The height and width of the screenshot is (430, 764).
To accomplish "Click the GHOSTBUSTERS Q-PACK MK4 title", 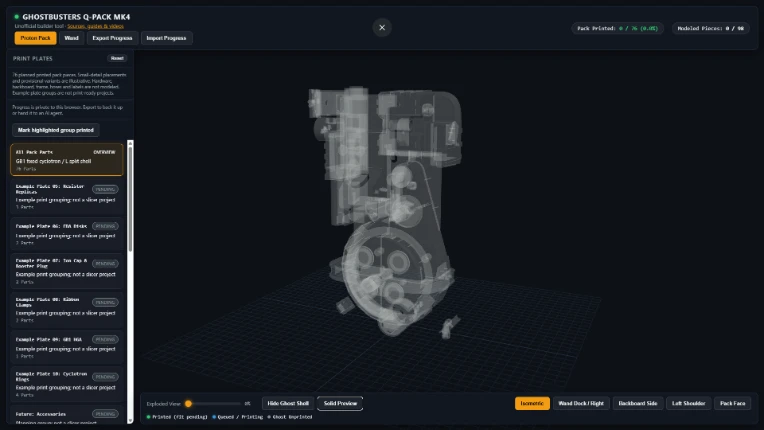I will tap(76, 17).
